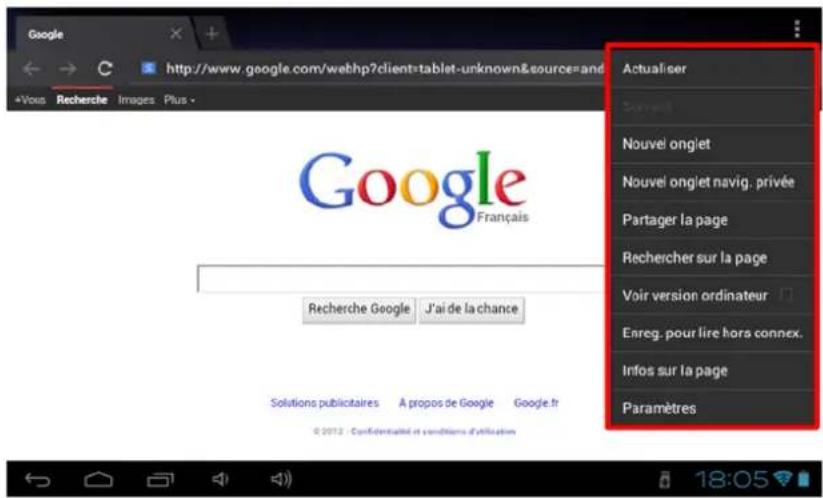This screenshot has height=498, width=823.
Task: Tap the battery status icon
Action: [x=804, y=479]
